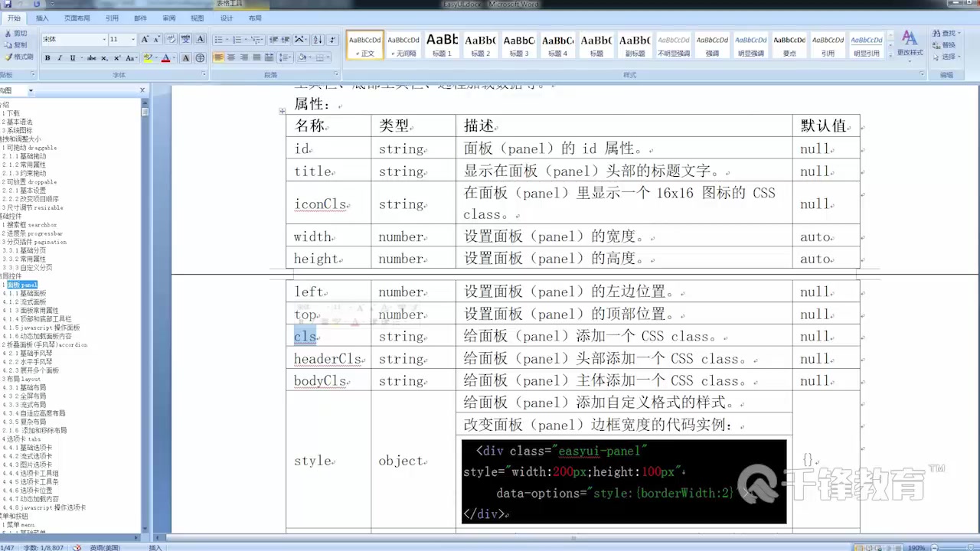Apply subscript formatting

(104, 58)
